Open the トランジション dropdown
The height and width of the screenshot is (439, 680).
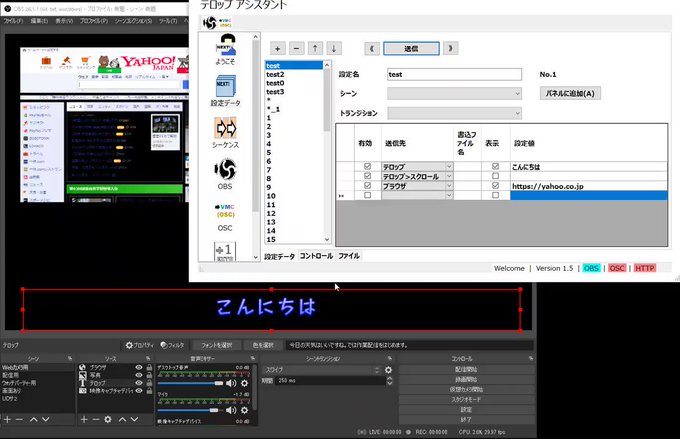[454, 113]
